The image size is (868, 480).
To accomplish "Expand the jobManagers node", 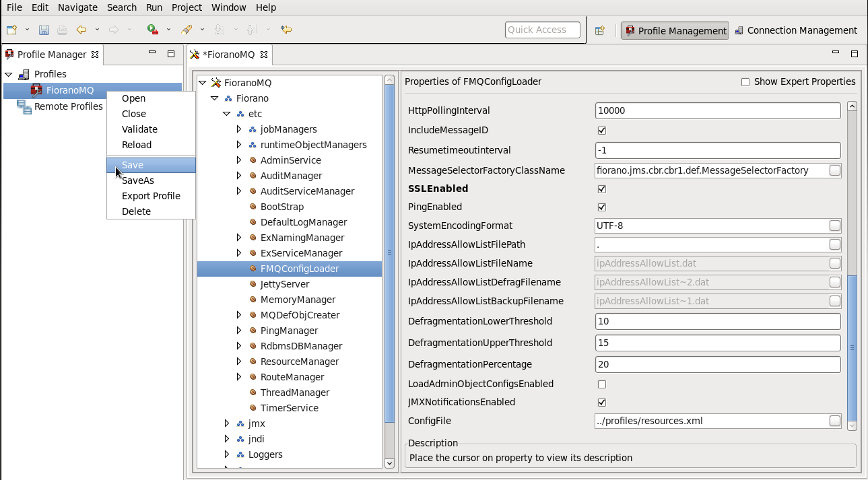I will point(239,129).
